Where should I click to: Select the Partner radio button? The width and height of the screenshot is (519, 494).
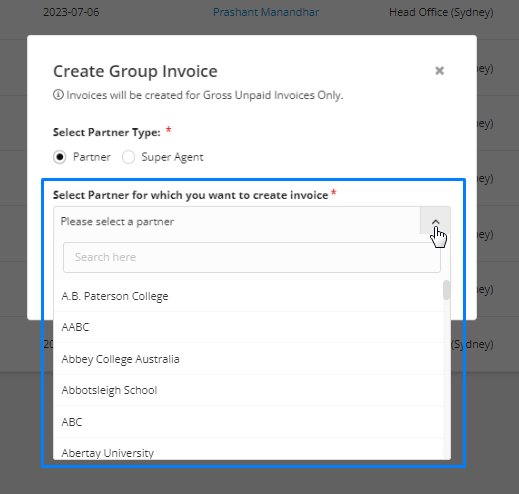(x=60, y=157)
